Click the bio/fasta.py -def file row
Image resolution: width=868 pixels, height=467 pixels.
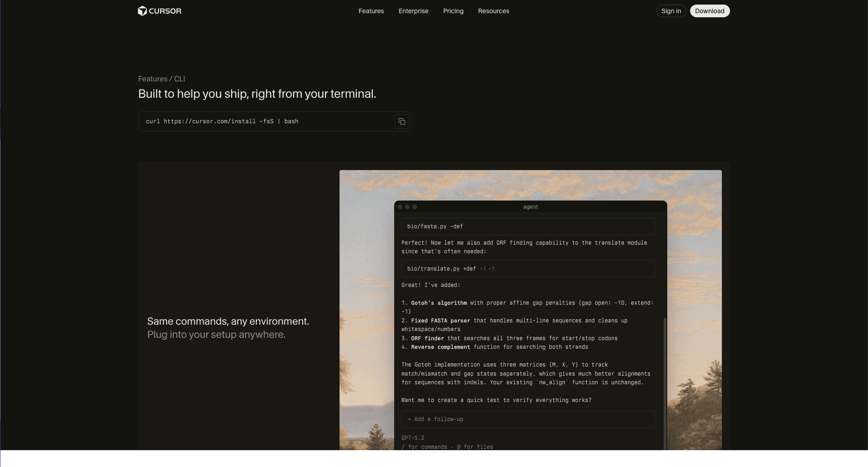point(528,226)
